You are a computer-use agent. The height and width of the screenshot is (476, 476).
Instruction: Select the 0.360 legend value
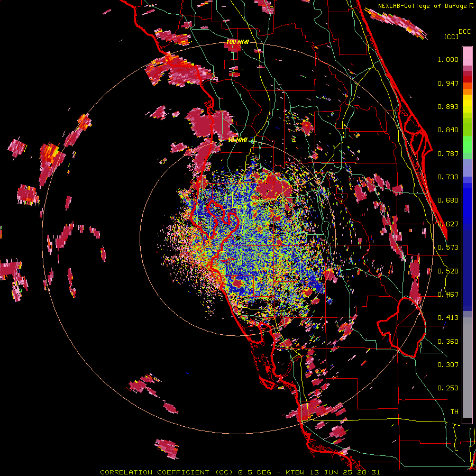(x=448, y=342)
